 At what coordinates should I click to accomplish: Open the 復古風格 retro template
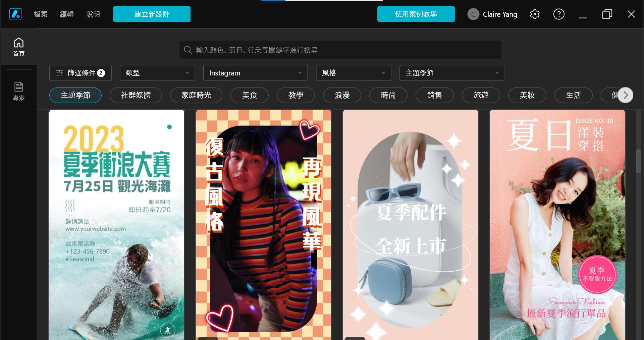tap(264, 225)
